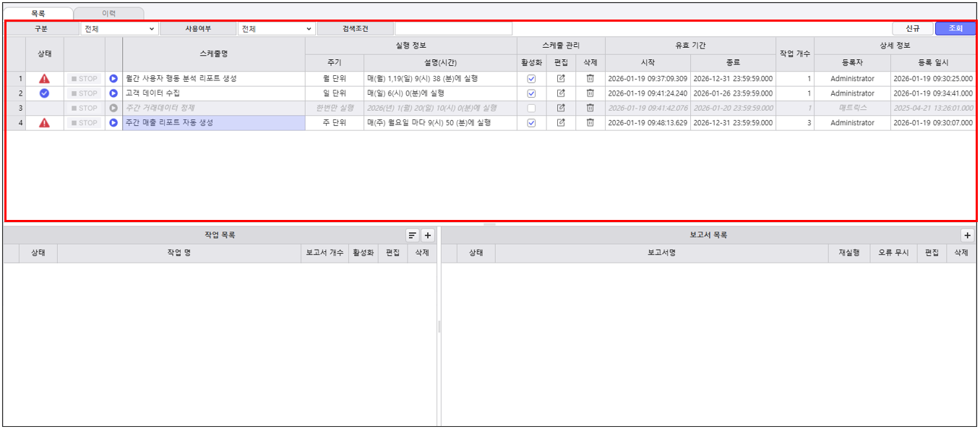Add a new job with 작업 목록 plus icon

(x=427, y=235)
